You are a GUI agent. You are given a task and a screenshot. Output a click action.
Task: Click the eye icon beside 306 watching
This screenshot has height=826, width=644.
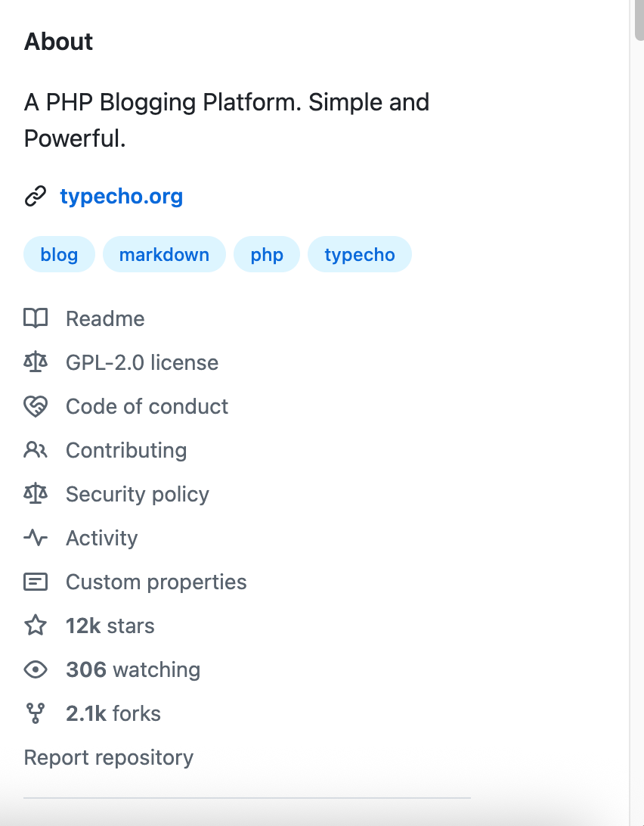[36, 669]
